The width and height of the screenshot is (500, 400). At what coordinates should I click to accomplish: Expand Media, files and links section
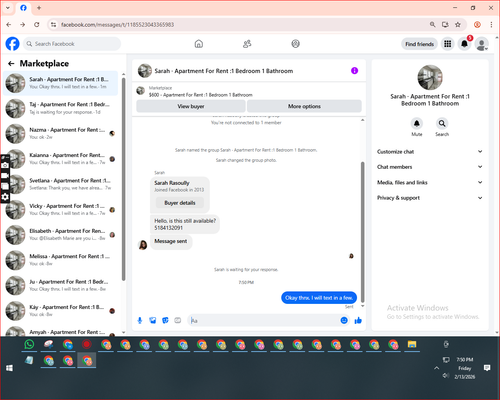[x=430, y=182]
